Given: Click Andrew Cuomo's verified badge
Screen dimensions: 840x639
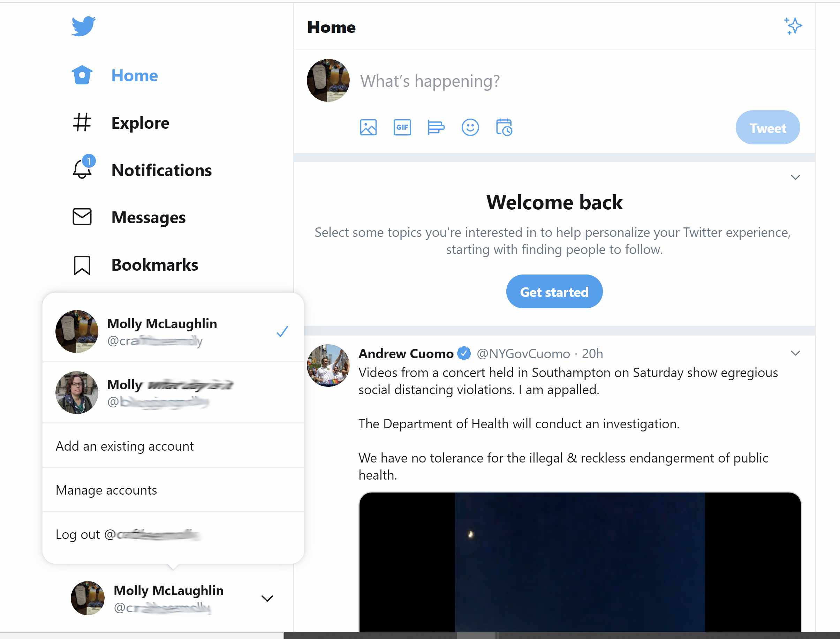Looking at the screenshot, I should pos(464,353).
